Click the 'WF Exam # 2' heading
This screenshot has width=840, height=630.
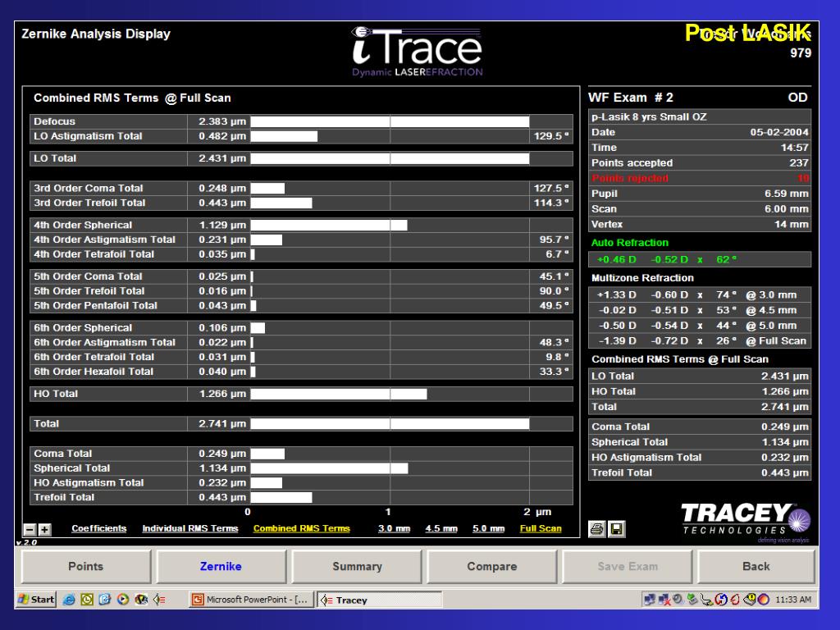631,98
